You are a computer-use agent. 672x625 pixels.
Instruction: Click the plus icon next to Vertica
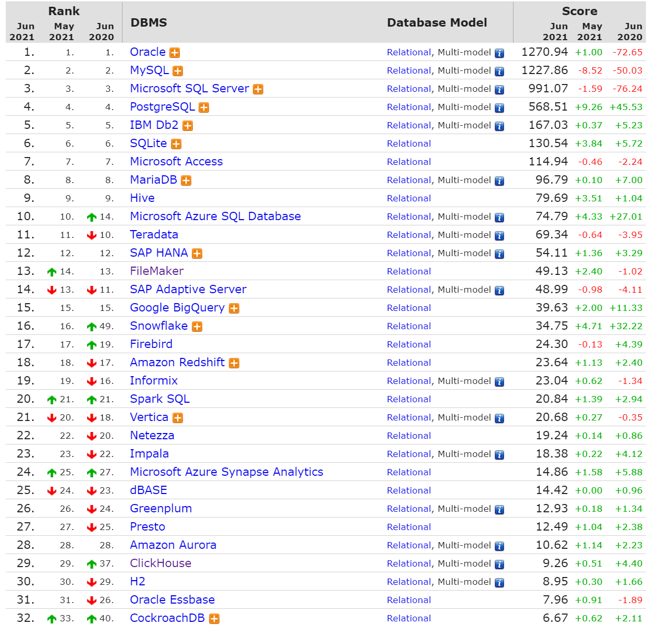[x=178, y=418]
